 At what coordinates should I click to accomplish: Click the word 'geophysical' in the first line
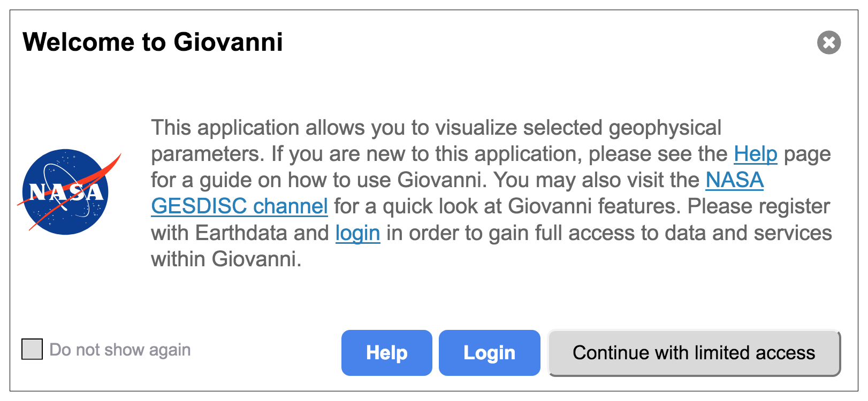tap(665, 128)
